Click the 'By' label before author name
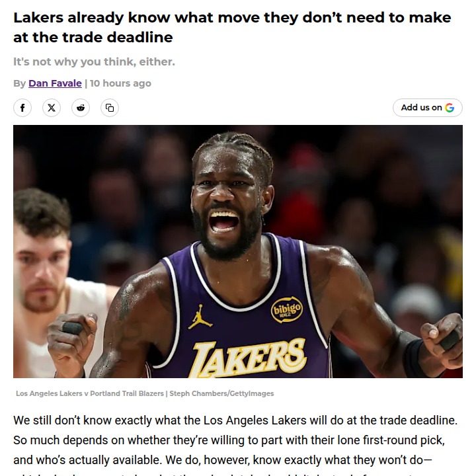Screen dimensions: 476x476 [x=19, y=83]
